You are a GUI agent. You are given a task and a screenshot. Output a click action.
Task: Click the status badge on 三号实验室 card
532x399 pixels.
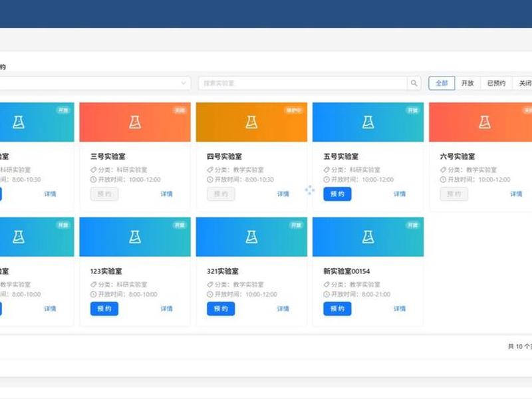[180, 110]
